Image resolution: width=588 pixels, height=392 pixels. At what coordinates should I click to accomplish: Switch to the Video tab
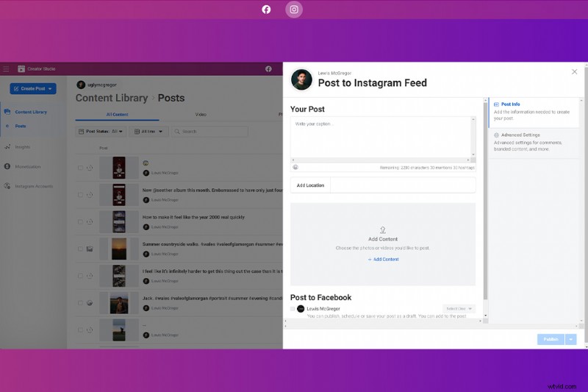(201, 115)
